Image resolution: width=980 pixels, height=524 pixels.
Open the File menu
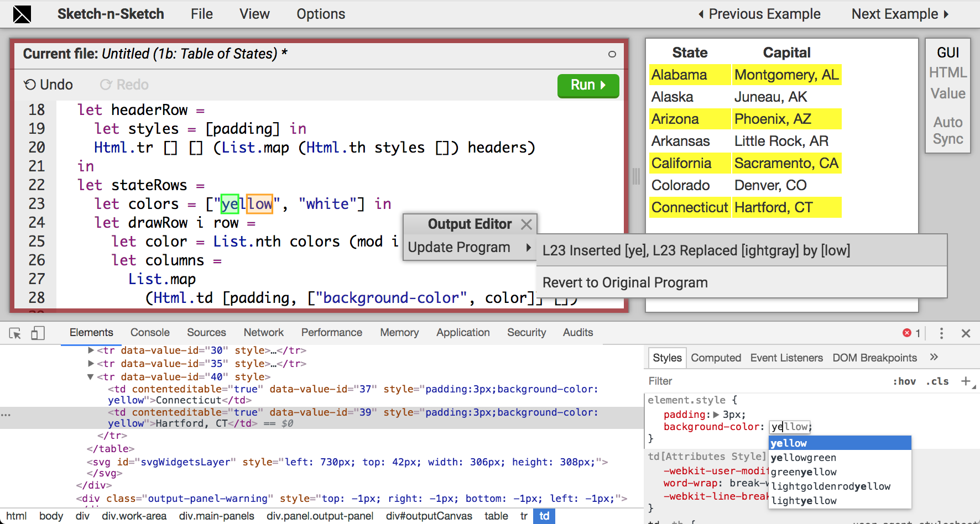[201, 14]
